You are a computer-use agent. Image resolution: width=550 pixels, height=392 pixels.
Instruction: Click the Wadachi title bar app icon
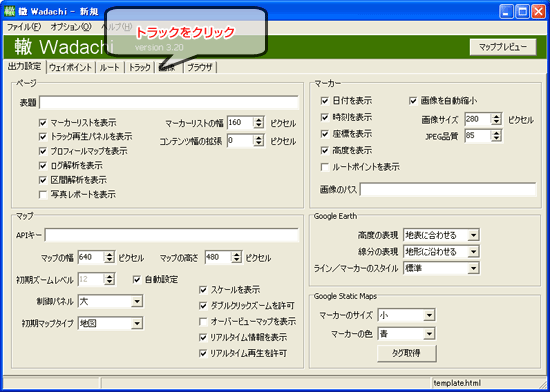(x=10, y=12)
